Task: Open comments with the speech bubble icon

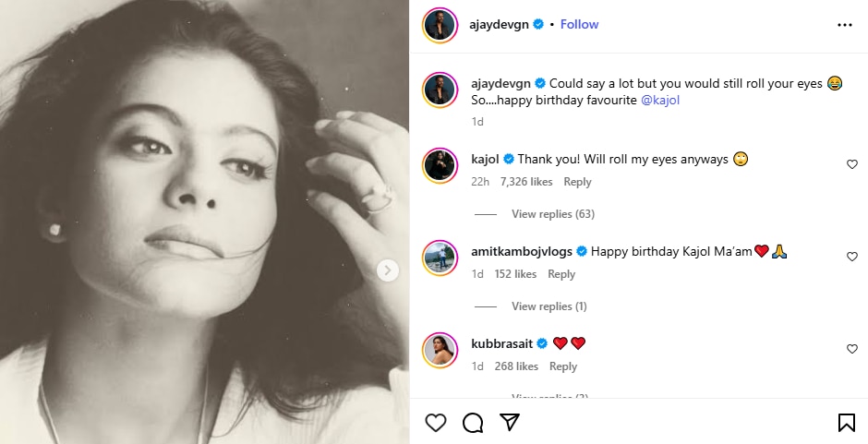Action: coord(473,423)
